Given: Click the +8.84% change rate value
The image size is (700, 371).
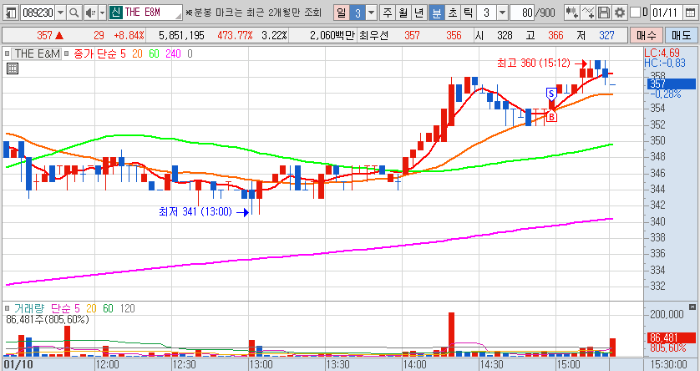Looking at the screenshot, I should 129,35.
